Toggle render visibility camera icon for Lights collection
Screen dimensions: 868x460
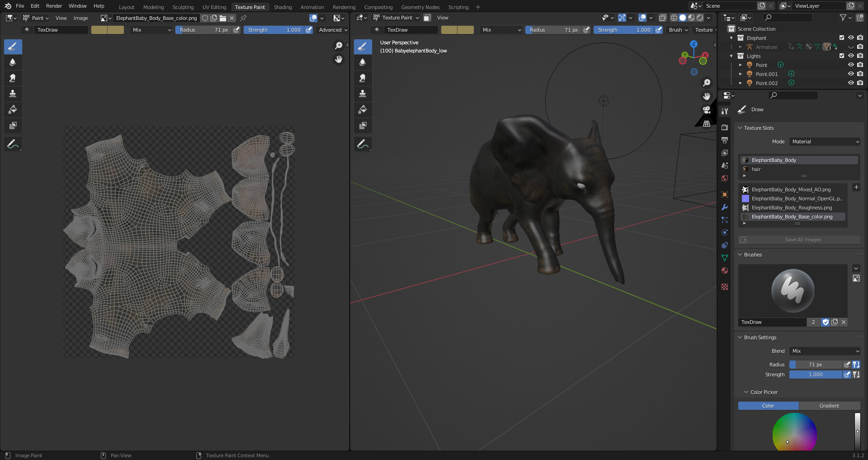click(x=860, y=55)
